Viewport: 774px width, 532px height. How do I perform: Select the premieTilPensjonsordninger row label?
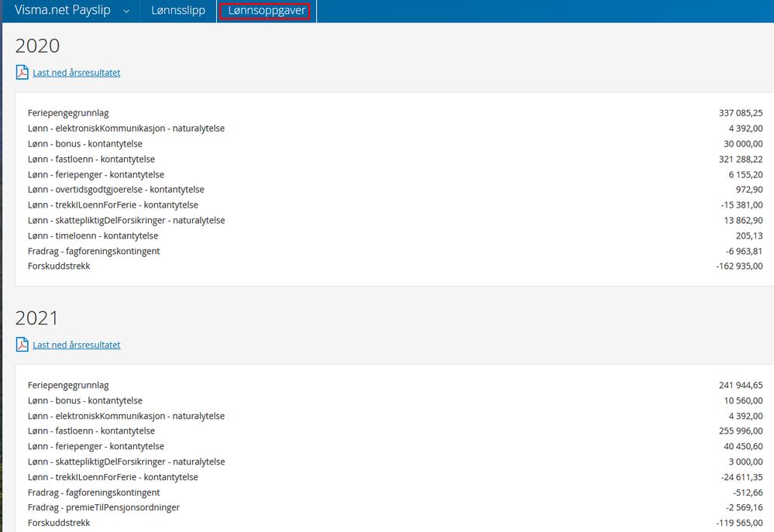tap(104, 507)
